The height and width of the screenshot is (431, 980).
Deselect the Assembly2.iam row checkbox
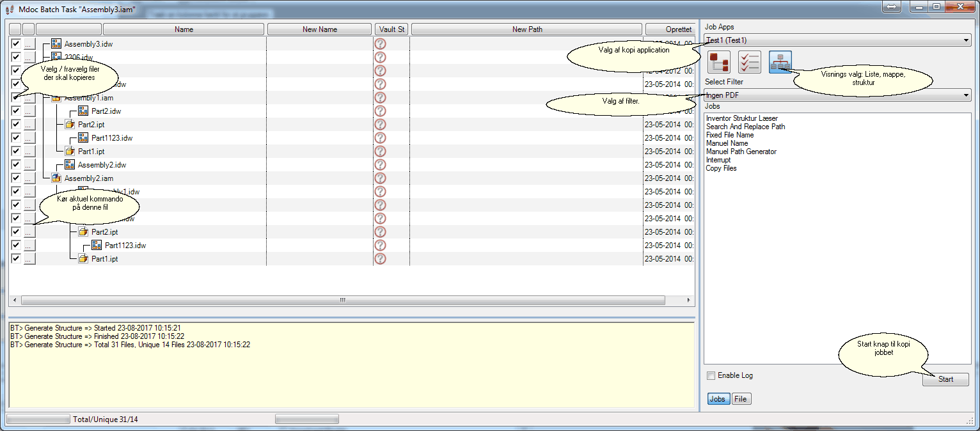pos(16,178)
